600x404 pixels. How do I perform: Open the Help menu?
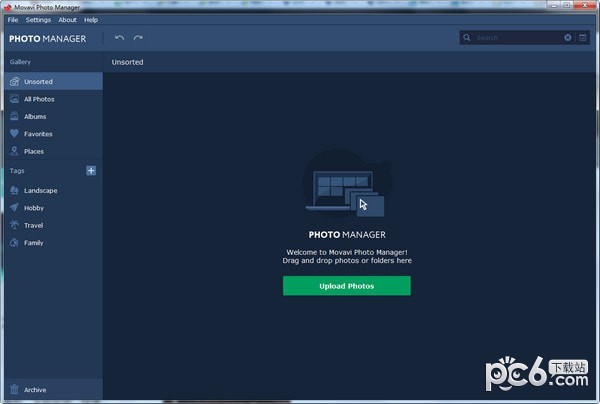91,20
